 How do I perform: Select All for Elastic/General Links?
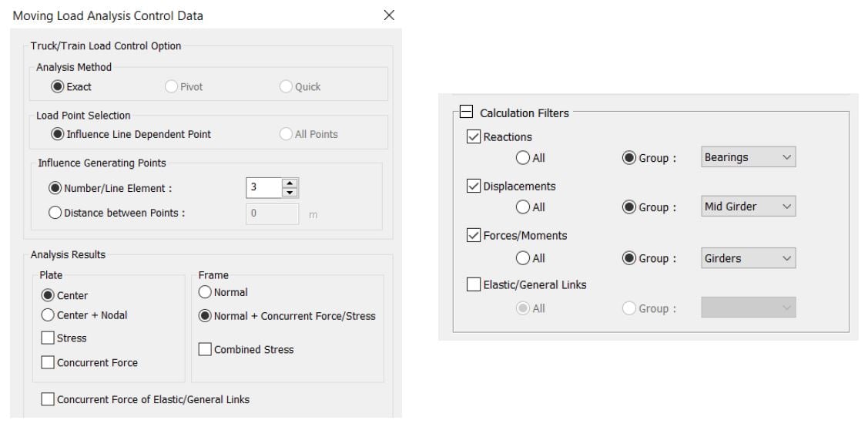pos(522,308)
